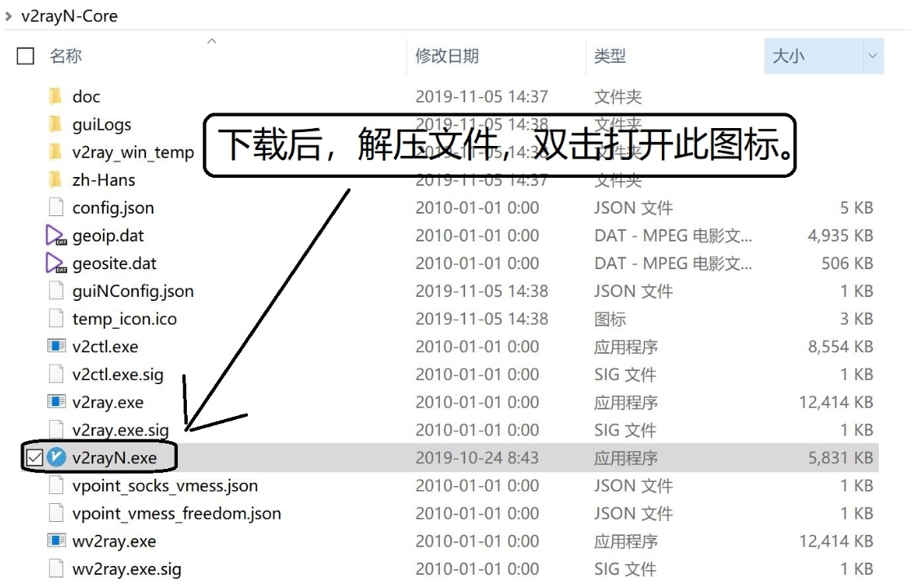Screen dimensions: 918x588
Task: Expand the breadcrumb chevron before v2rayN-Core
Action: pos(9,15)
